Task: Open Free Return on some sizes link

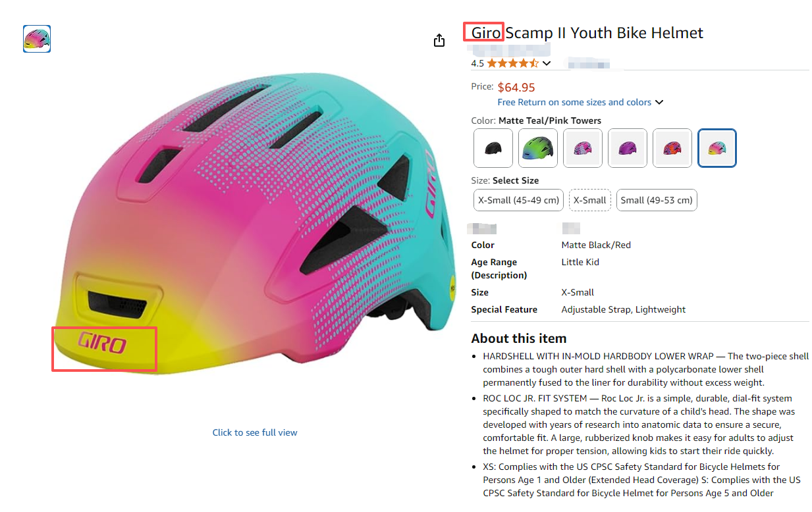Action: click(x=574, y=102)
